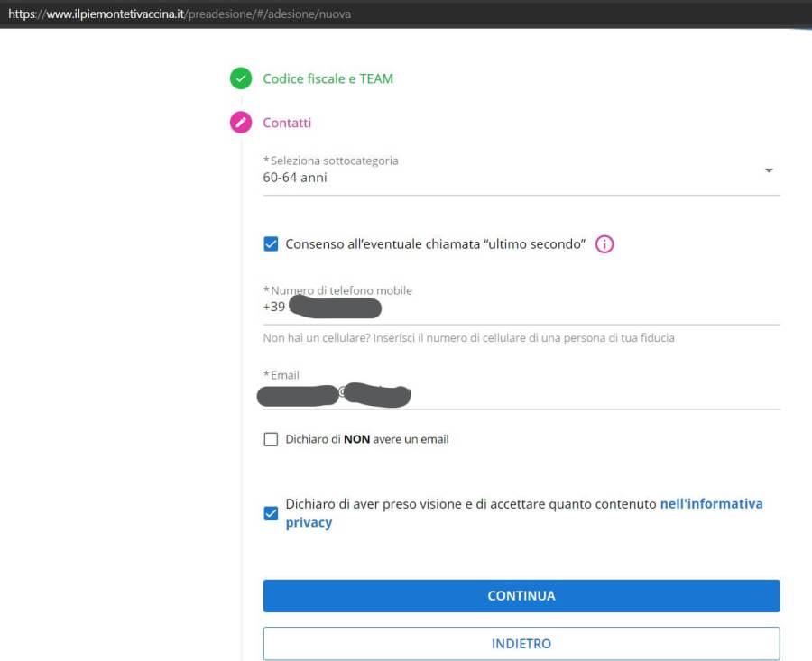Click the pink pencil Contatti icon
Image resolution: width=812 pixels, height=661 pixels.
pos(240,123)
